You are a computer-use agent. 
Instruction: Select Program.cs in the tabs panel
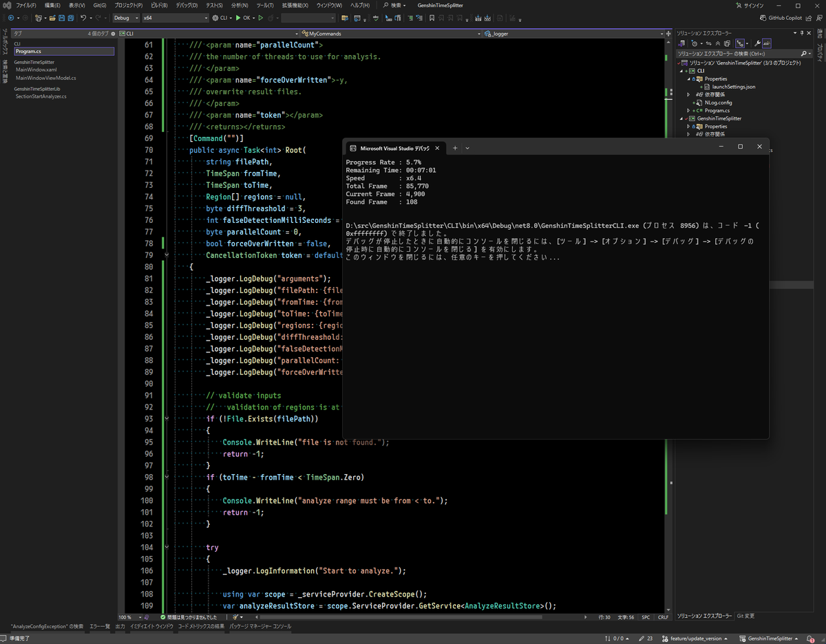pyautogui.click(x=64, y=51)
